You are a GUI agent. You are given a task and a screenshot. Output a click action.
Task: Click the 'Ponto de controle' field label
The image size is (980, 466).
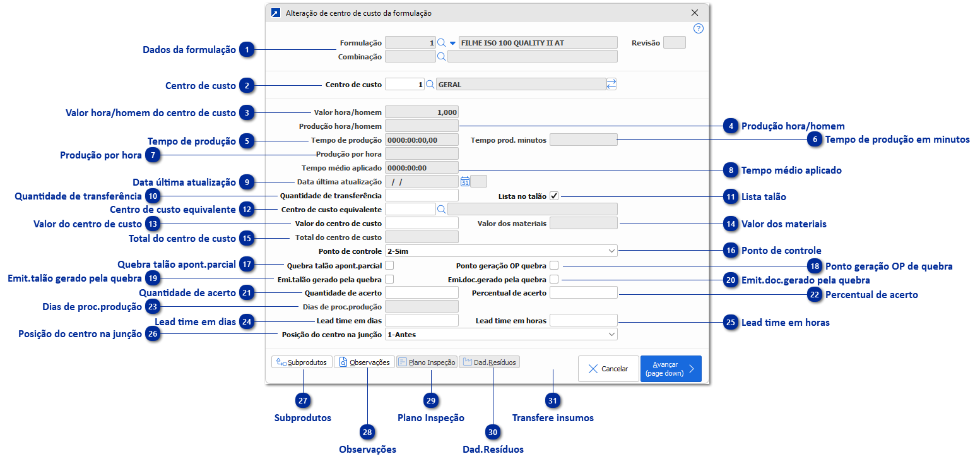(x=351, y=251)
